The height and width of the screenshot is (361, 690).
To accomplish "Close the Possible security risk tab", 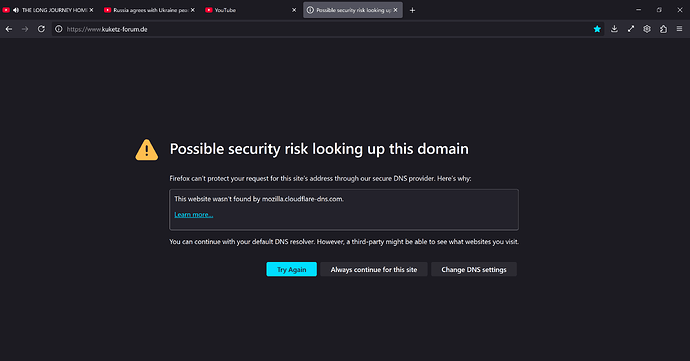I will [395, 10].
